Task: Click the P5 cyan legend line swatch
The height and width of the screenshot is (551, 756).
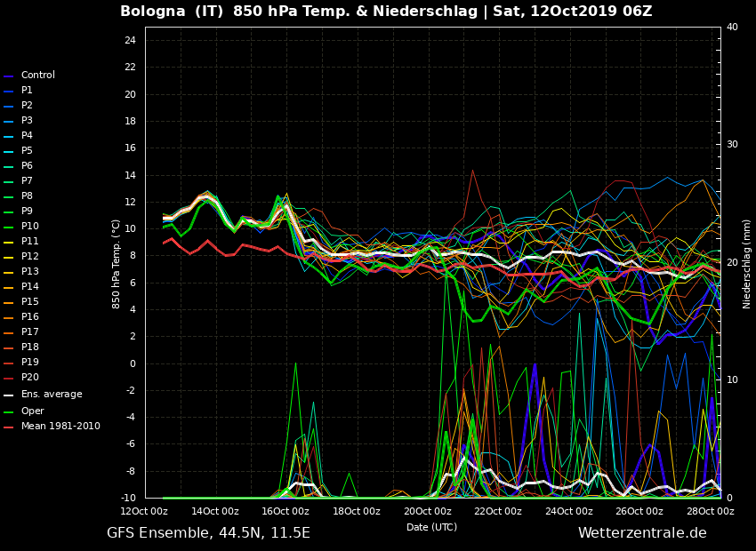Action: (9, 152)
